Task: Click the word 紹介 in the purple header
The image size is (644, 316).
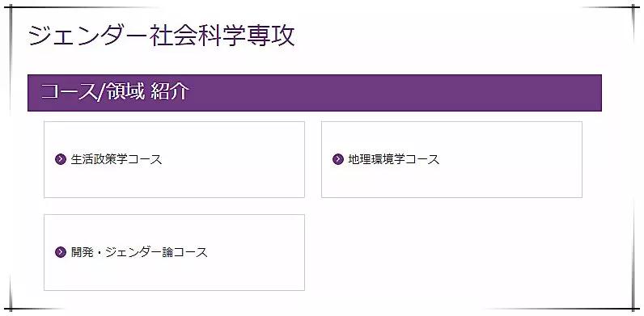Action: point(170,91)
